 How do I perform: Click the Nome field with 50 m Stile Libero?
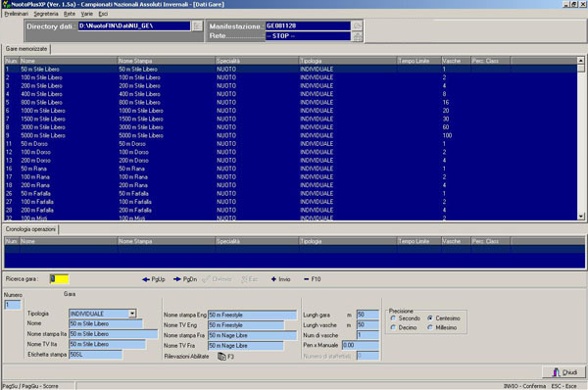click(x=106, y=323)
